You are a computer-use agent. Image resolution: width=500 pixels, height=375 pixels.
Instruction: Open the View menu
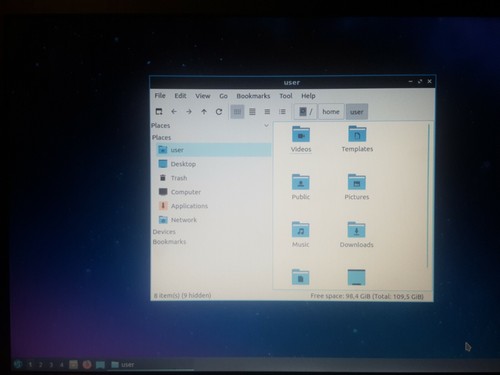pyautogui.click(x=203, y=96)
